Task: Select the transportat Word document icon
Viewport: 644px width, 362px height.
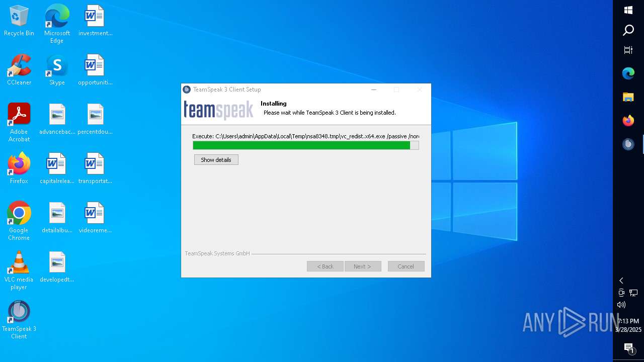Action: 95,168
